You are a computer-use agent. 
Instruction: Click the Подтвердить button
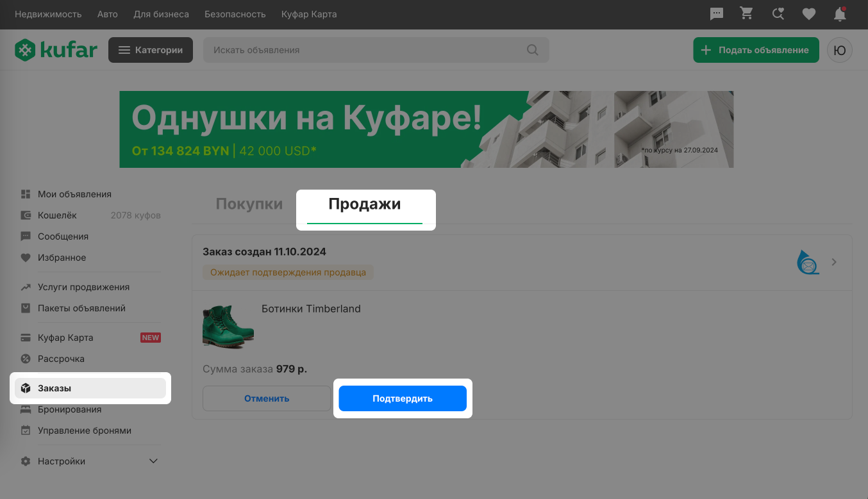click(x=403, y=398)
